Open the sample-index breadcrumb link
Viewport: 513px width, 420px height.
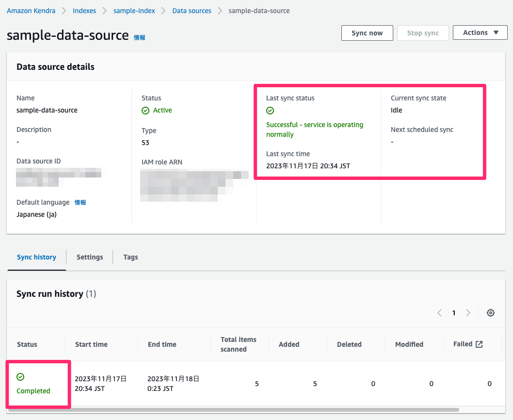(134, 11)
